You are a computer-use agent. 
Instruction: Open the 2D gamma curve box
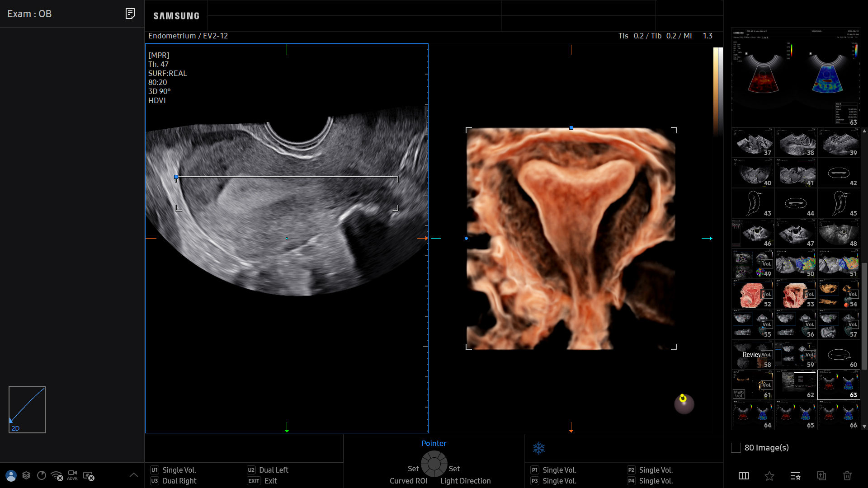27,410
